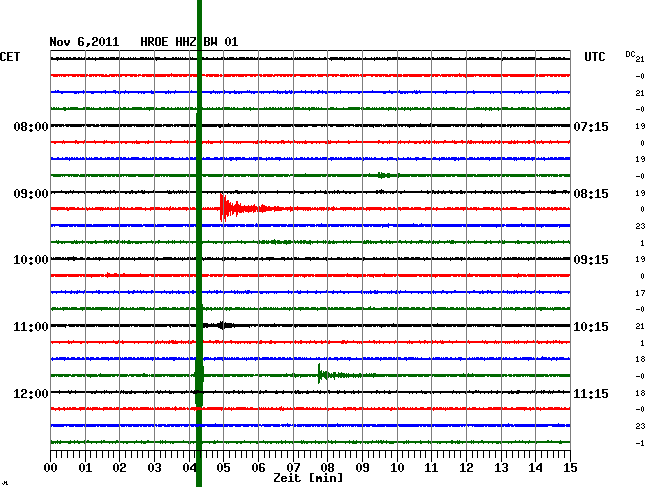Click the date label 'Nov 6,2011'
Image resolution: width=650 pixels, height=494 pixels.
click(84, 42)
